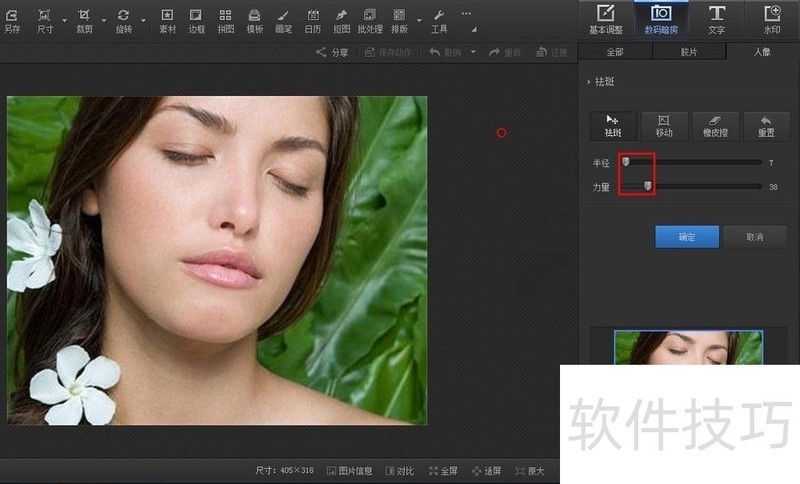
Task: Click the 取消 cancel button
Action: coord(755,237)
